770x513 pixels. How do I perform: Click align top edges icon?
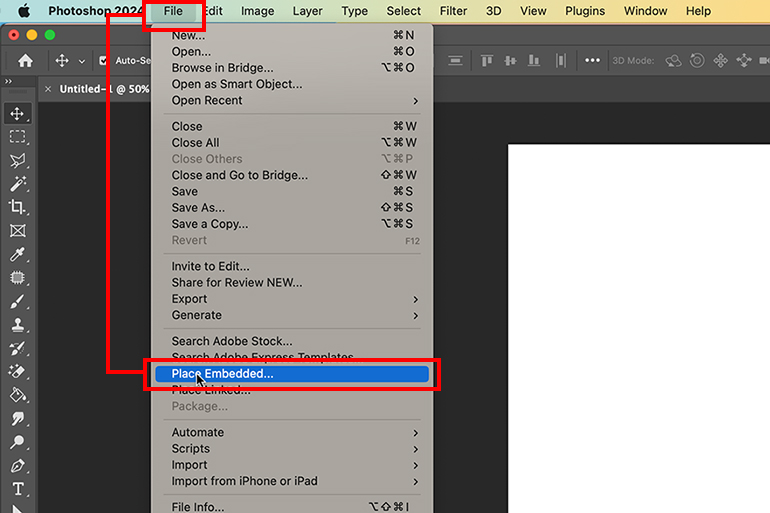(x=487, y=61)
